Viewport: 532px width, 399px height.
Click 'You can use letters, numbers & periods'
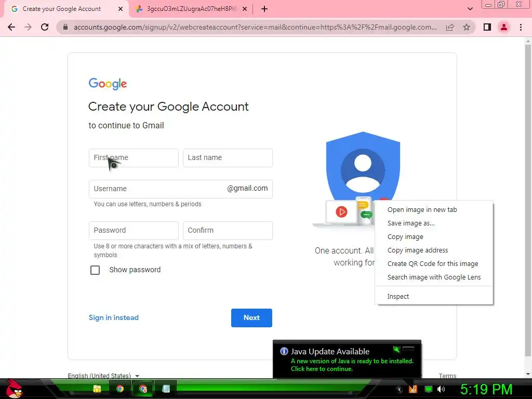(148, 204)
